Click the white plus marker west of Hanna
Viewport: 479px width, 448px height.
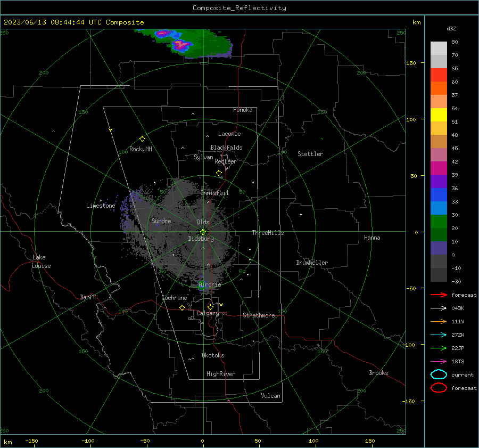tap(301, 214)
